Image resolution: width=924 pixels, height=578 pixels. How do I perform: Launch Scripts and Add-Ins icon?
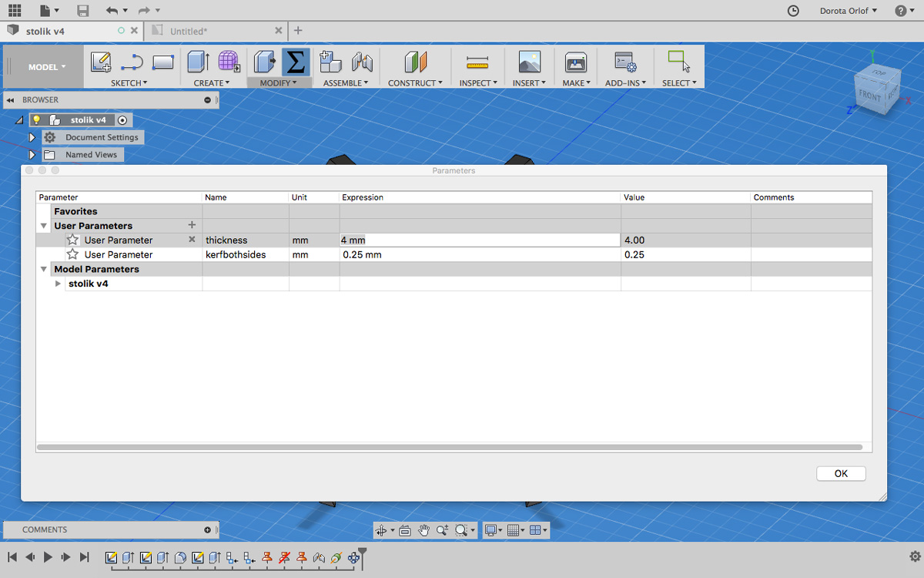[624, 62]
